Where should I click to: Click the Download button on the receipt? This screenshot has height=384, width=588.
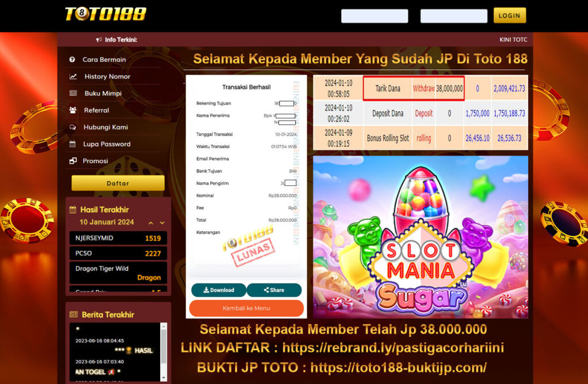[219, 290]
